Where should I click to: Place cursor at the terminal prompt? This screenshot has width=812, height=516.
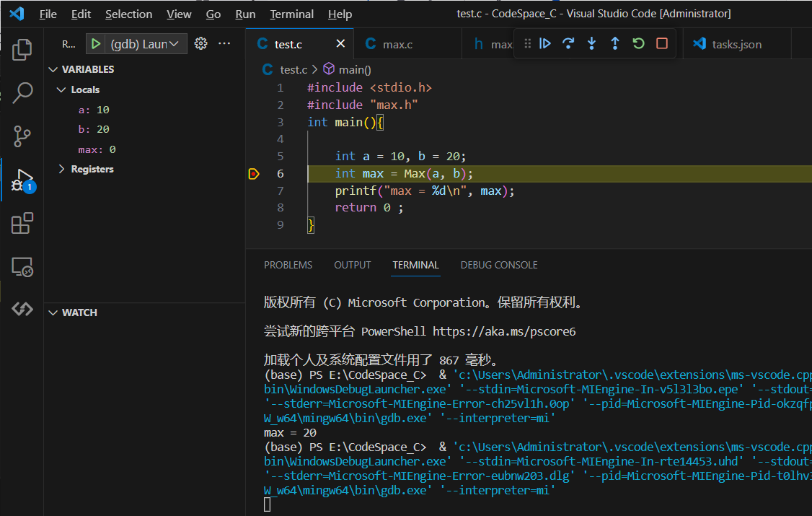[268, 504]
